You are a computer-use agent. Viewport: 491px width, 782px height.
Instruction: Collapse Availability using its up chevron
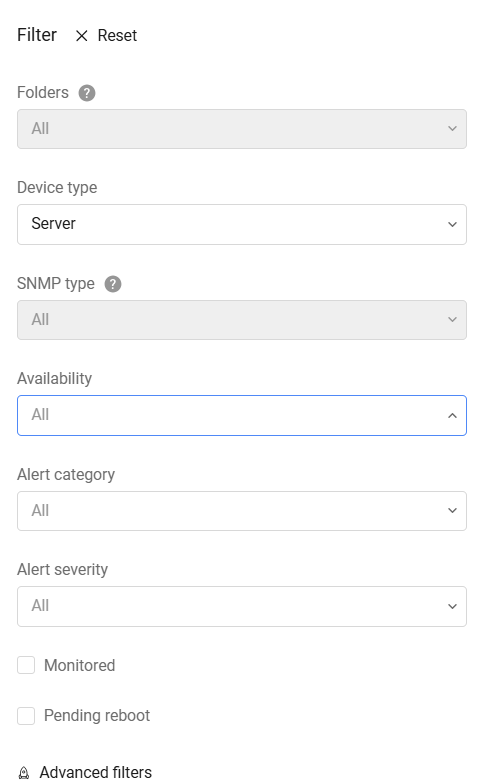tap(452, 415)
